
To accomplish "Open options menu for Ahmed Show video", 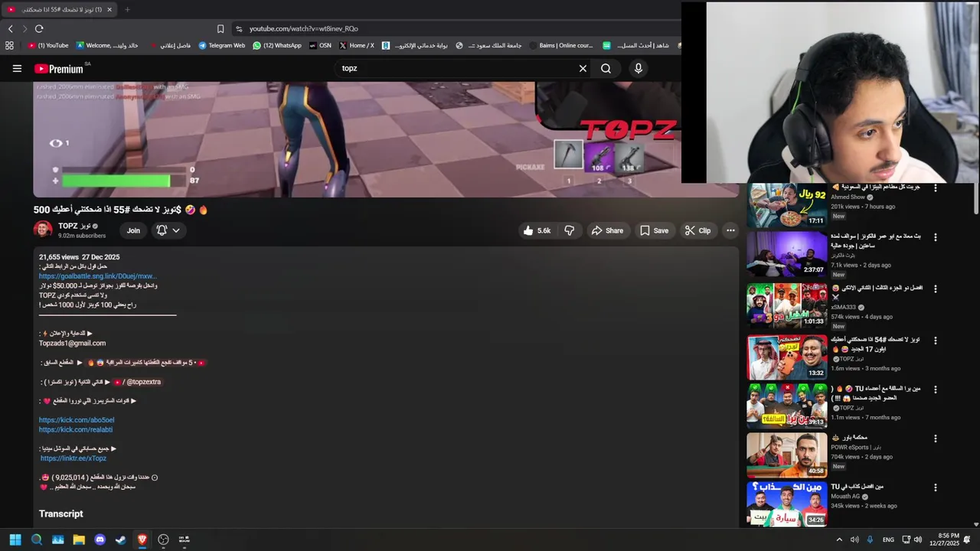I will 935,188.
